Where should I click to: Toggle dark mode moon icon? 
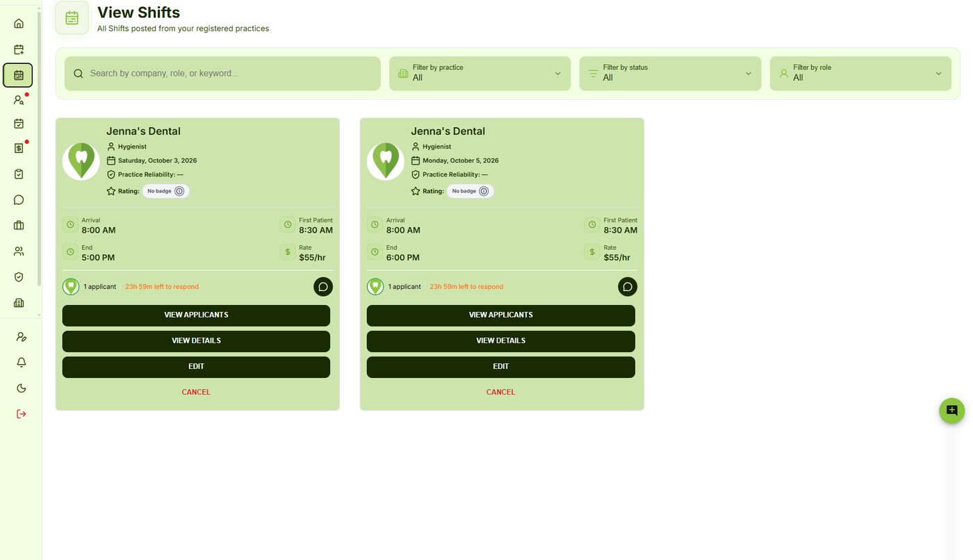(21, 388)
